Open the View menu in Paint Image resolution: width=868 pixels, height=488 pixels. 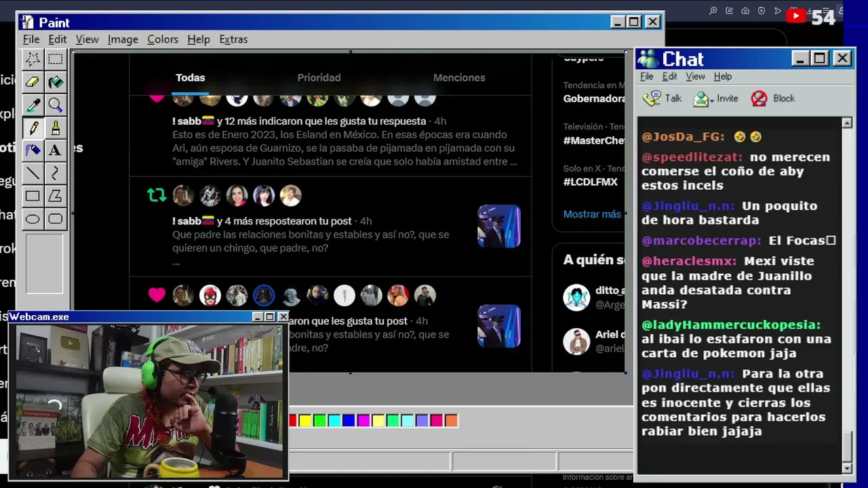87,39
